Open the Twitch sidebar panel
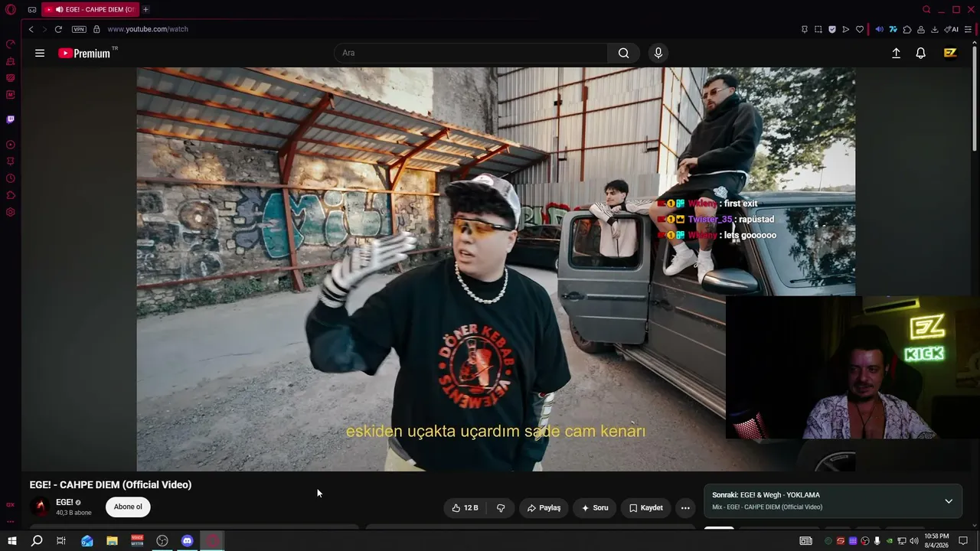 [11, 119]
